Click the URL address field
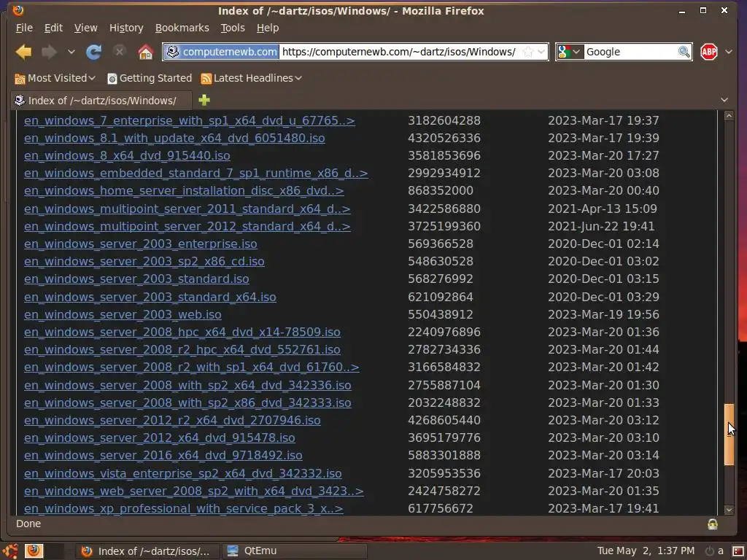This screenshot has height=560, width=747. coord(399,52)
